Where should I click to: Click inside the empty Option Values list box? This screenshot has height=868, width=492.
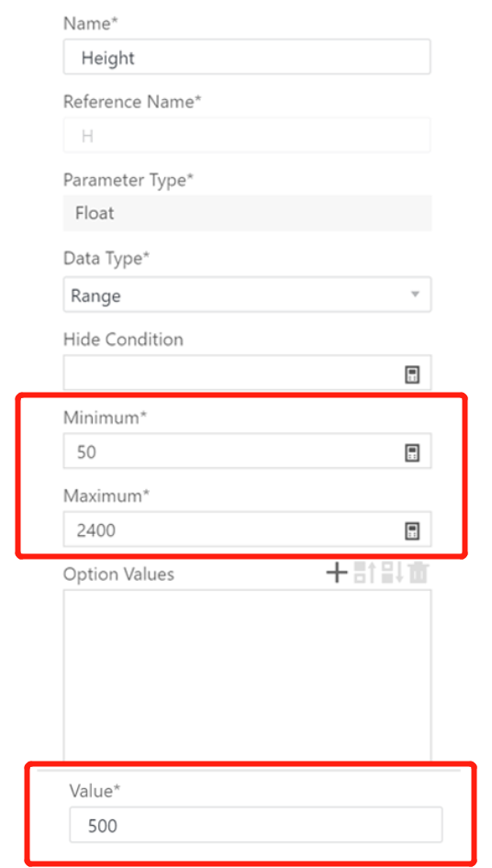[247, 675]
